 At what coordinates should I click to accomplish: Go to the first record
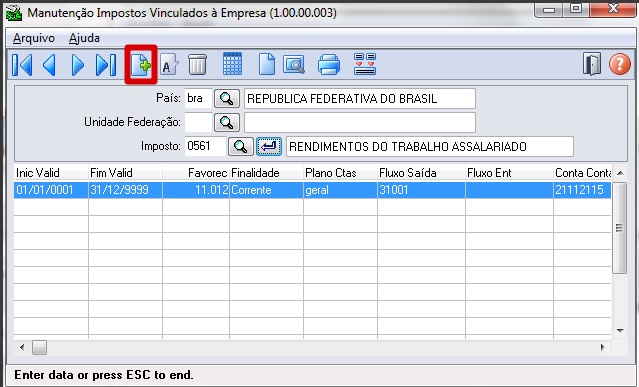(x=22, y=65)
